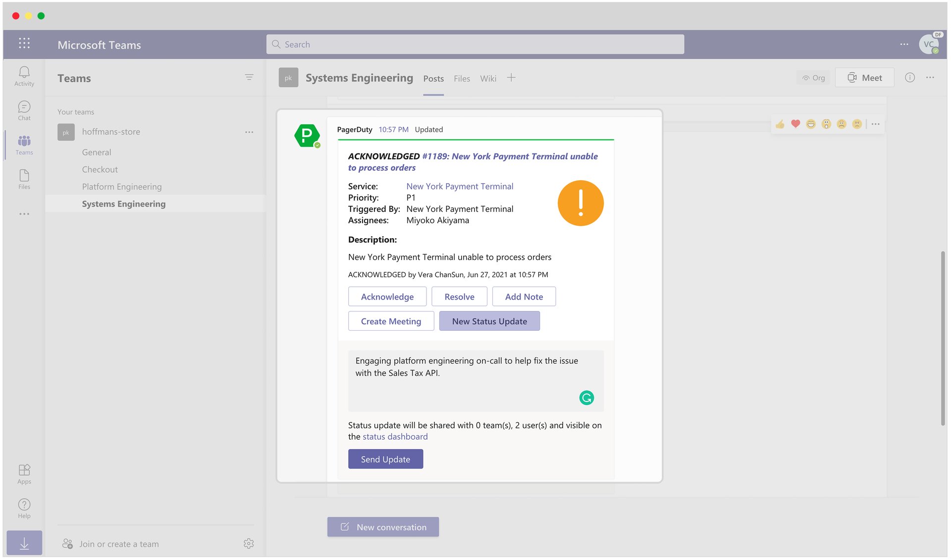
Task: Click the Send Update button
Action: pyautogui.click(x=385, y=459)
